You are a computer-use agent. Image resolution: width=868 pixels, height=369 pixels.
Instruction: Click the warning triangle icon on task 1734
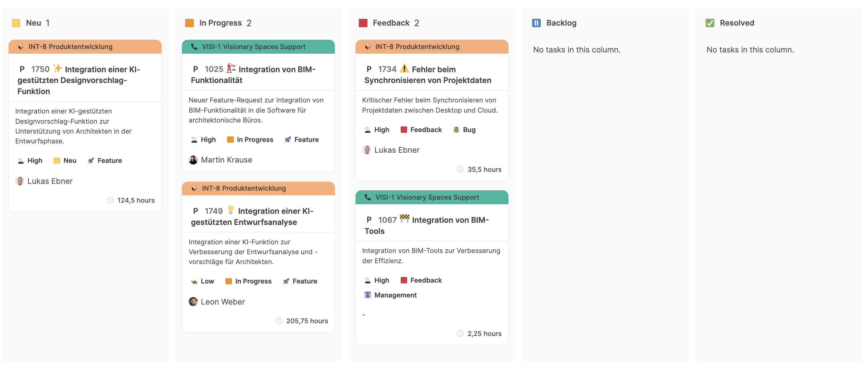point(404,69)
